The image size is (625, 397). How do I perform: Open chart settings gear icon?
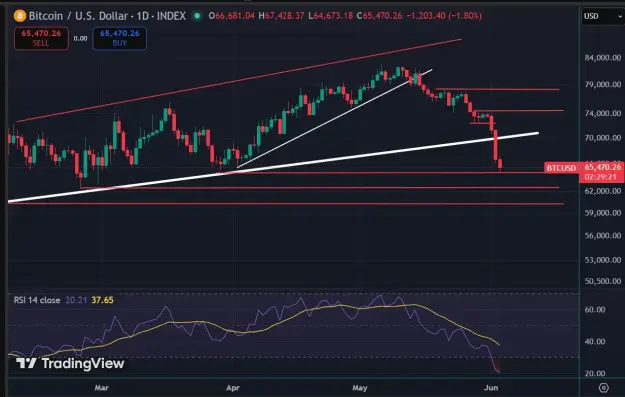(604, 387)
